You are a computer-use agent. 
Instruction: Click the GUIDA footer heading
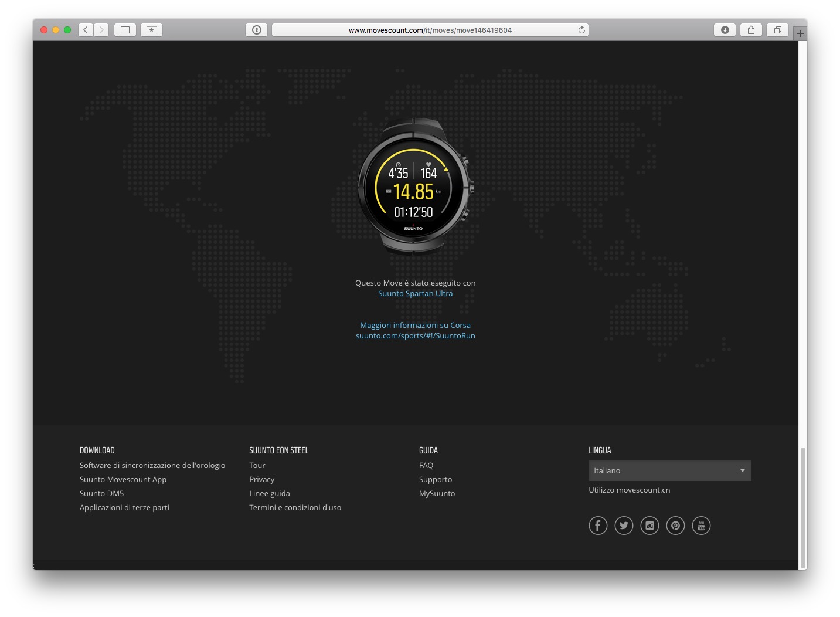(x=428, y=450)
